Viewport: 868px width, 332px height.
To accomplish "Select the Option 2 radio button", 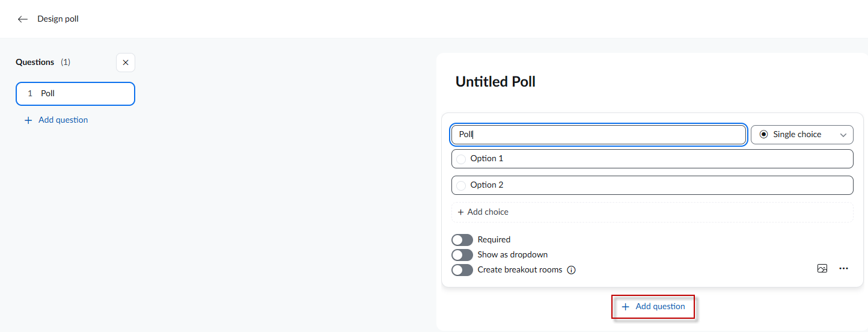I will 461,186.
